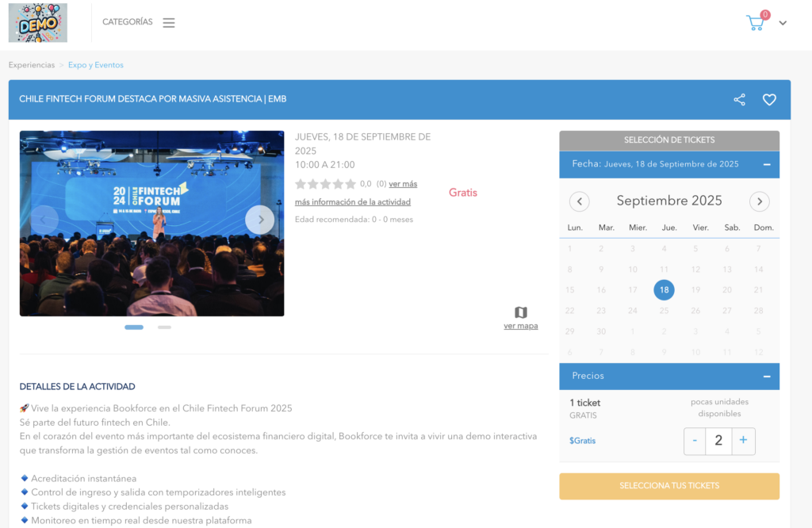
Task: Click the star rating row
Action: [x=325, y=184]
